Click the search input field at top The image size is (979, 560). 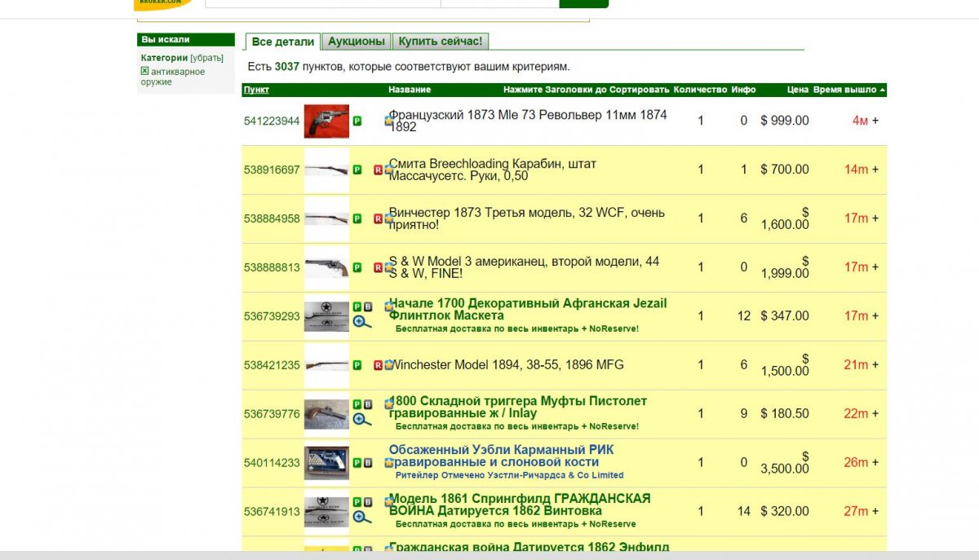322,3
